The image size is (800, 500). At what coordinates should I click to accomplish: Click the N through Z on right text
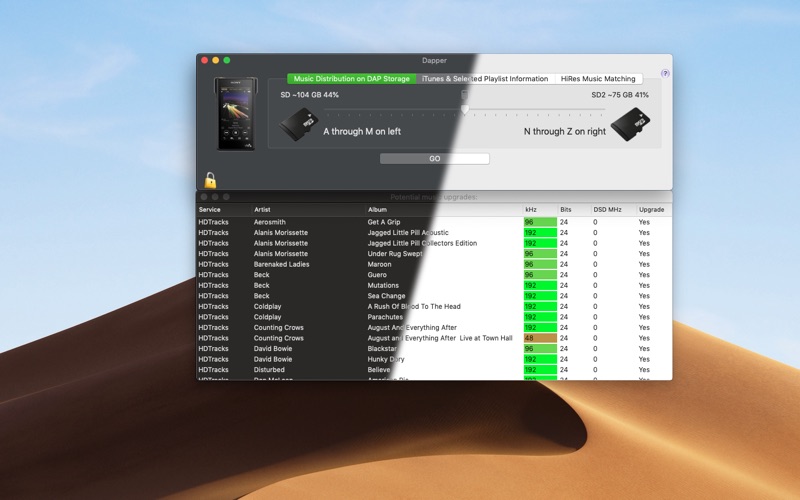pyautogui.click(x=565, y=132)
